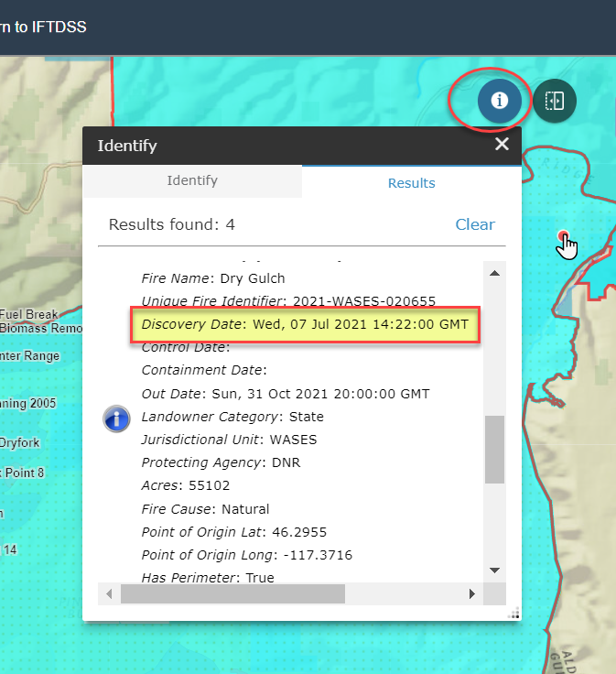The height and width of the screenshot is (674, 616).
Task: Click the blue info result icon
Action: click(116, 419)
